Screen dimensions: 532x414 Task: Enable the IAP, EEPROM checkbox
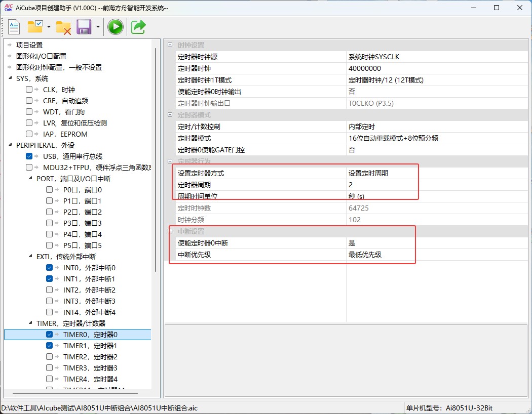tap(29, 134)
